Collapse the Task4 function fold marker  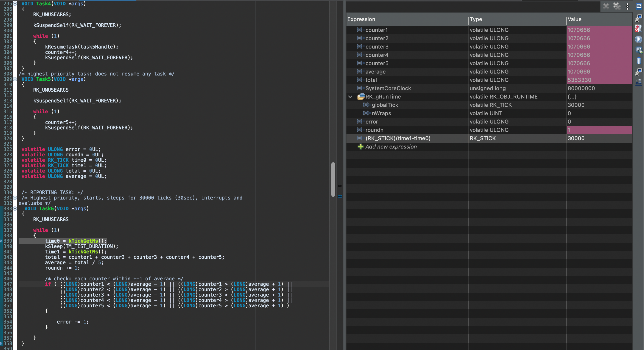[15, 3]
